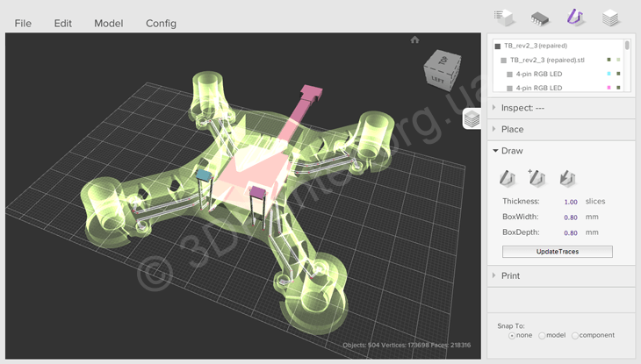Click the orientation cube showing LEFT
641x364 pixels.
[x=442, y=68]
